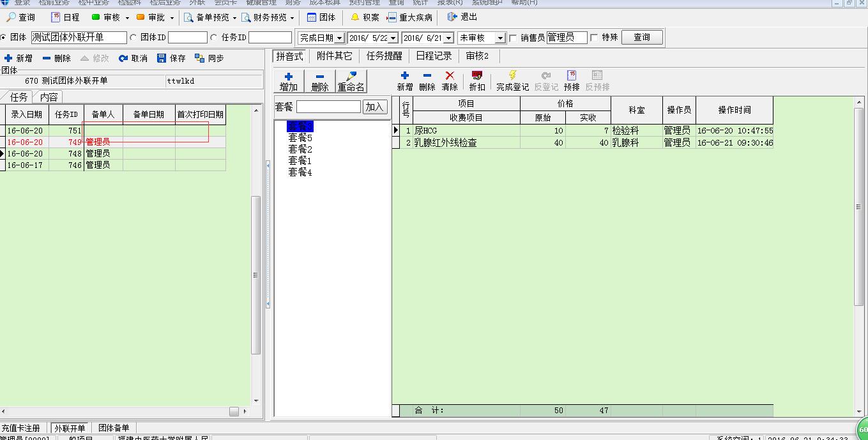Click 删除 minus icon in left panel

click(x=47, y=58)
